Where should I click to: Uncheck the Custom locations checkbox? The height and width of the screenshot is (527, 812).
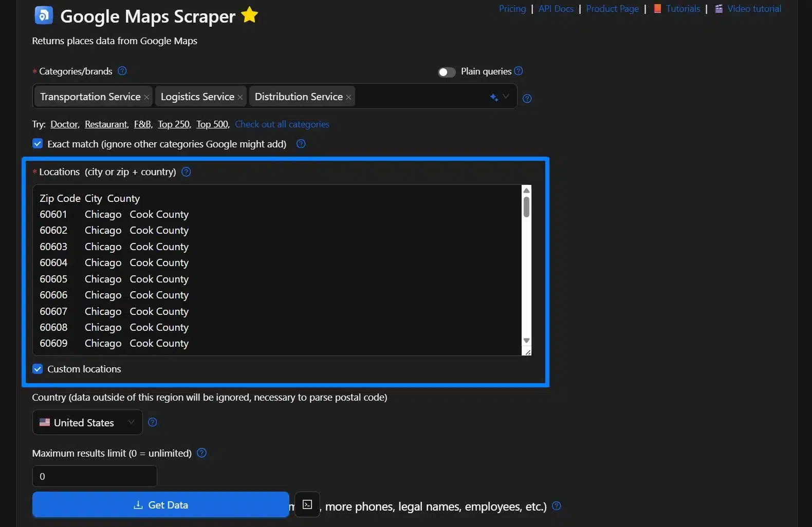(38, 369)
